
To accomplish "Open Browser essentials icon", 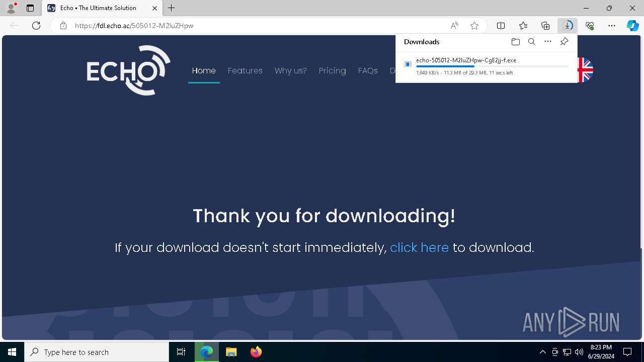I will tap(590, 26).
